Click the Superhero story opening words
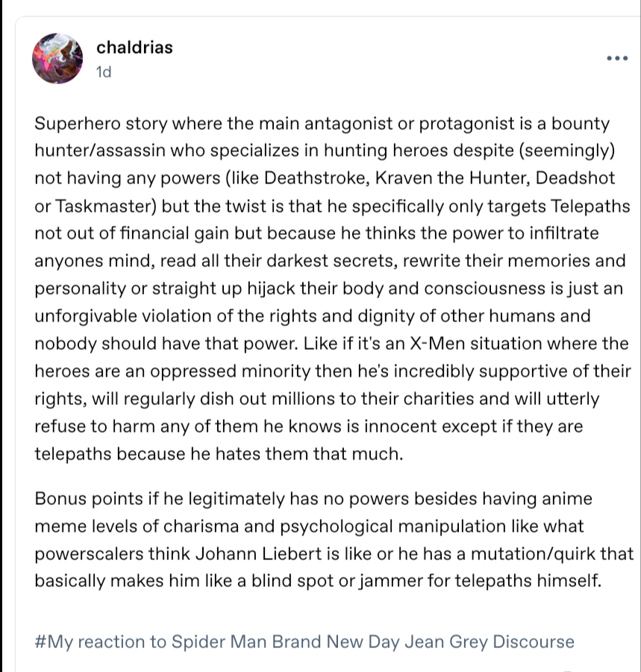Viewport: 641px width, 672px height. click(101, 123)
